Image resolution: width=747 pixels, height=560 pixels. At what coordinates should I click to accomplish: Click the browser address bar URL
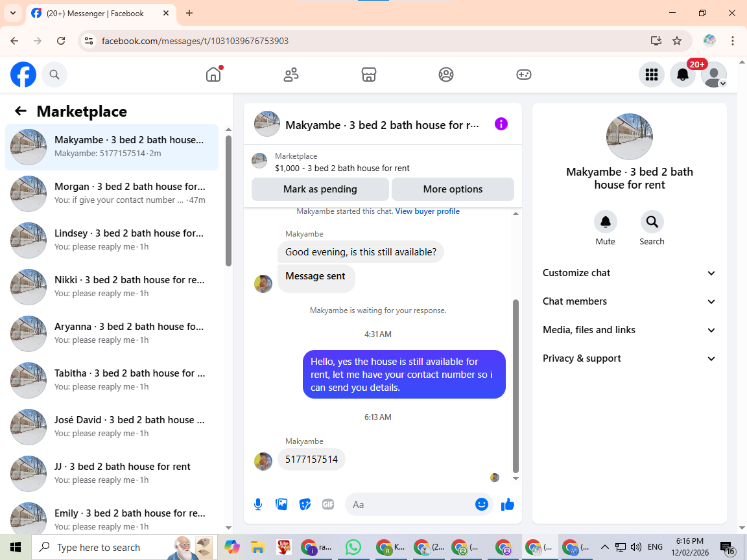195,41
